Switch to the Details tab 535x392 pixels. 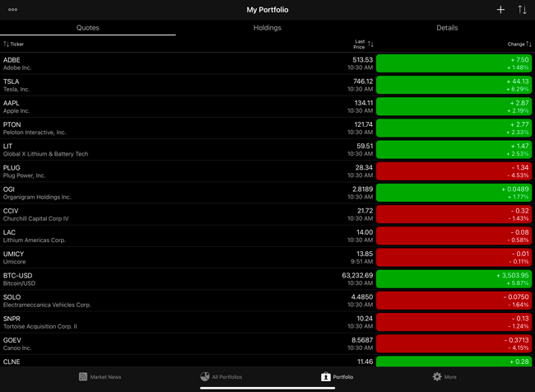(x=447, y=28)
